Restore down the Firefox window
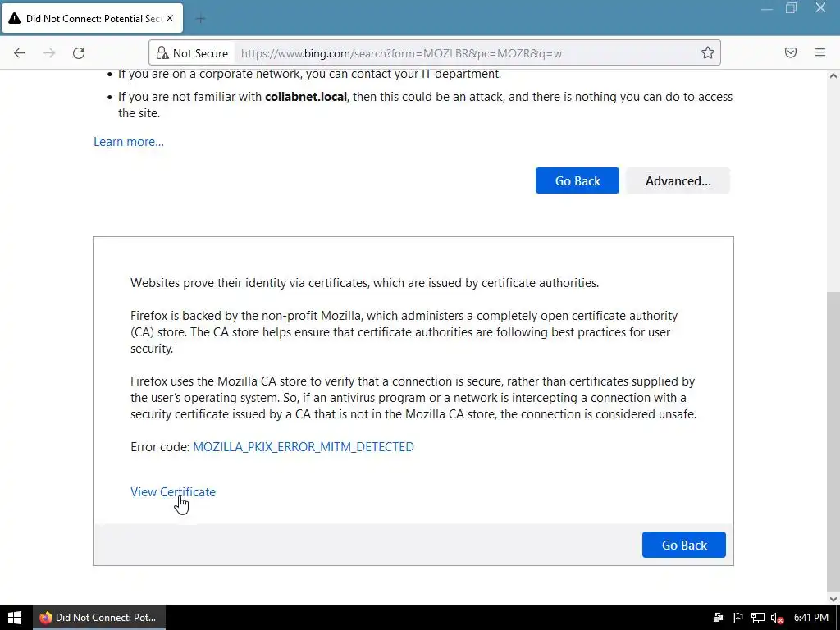840x630 pixels. pos(792,8)
